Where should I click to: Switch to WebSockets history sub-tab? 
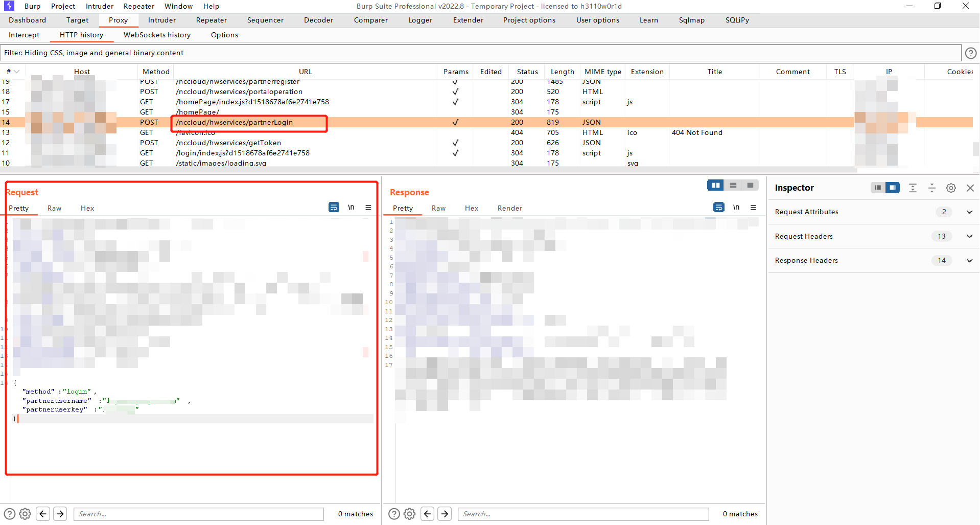coord(157,35)
